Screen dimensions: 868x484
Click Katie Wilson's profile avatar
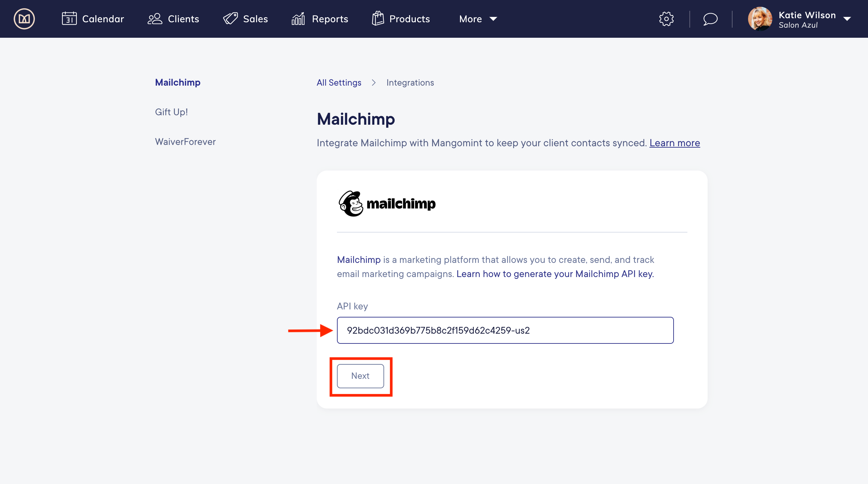click(760, 19)
